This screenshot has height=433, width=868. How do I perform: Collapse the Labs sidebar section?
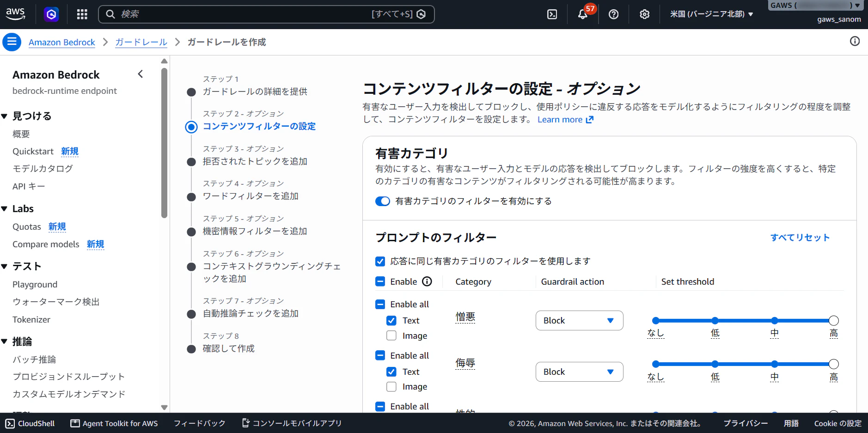[5, 209]
